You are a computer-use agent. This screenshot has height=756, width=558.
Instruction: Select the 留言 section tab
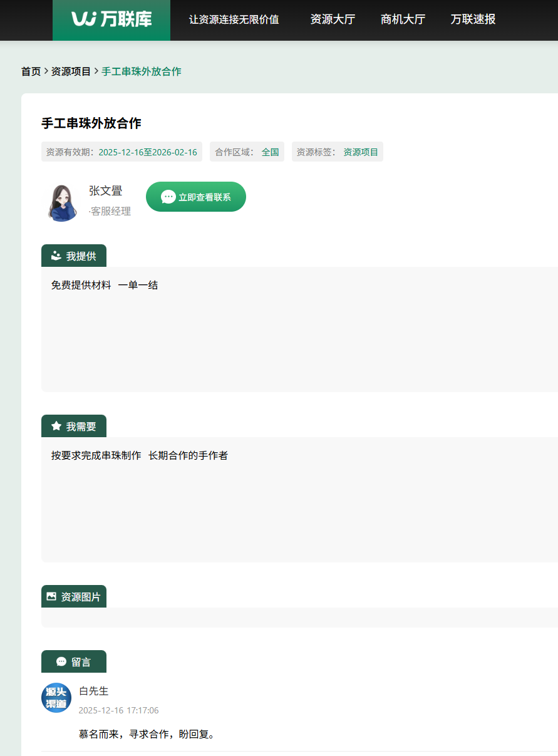tap(74, 661)
